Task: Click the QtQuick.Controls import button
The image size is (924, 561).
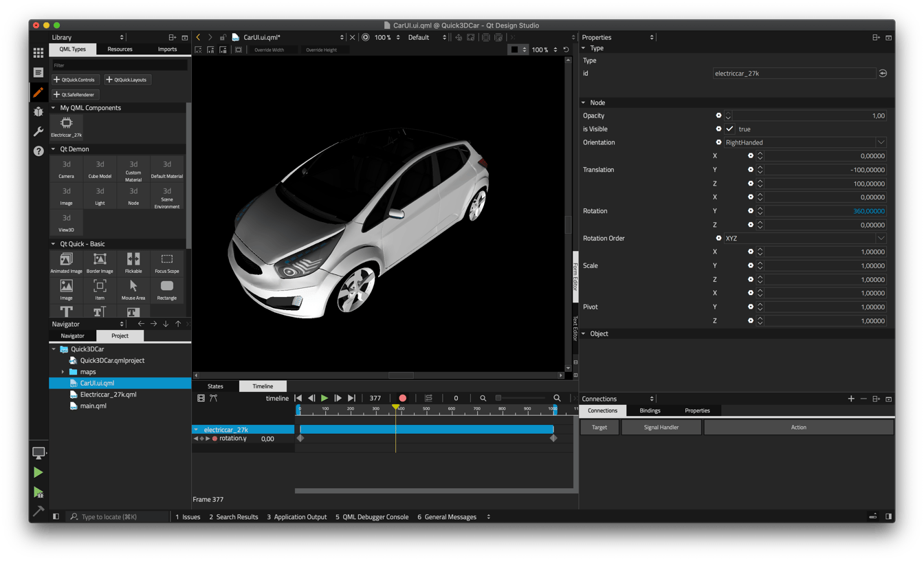Action: tap(75, 80)
